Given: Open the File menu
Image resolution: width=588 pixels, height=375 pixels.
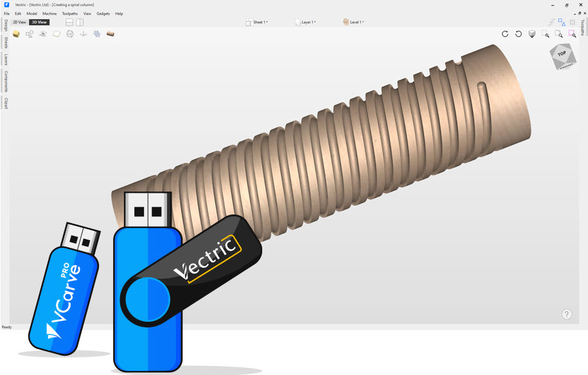Looking at the screenshot, I should click(7, 13).
